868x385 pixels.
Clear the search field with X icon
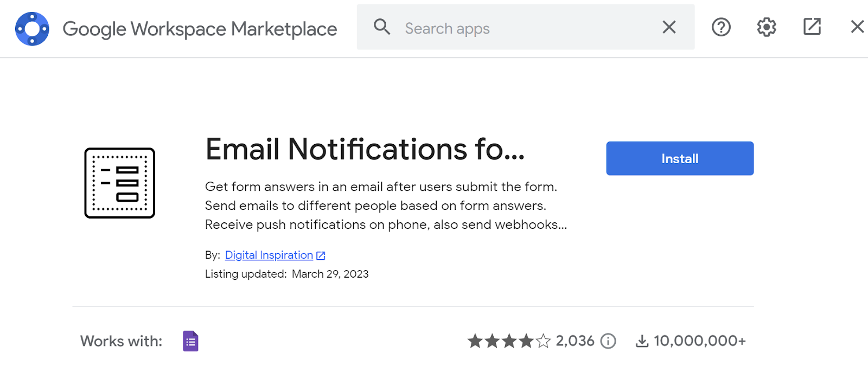[x=669, y=27]
